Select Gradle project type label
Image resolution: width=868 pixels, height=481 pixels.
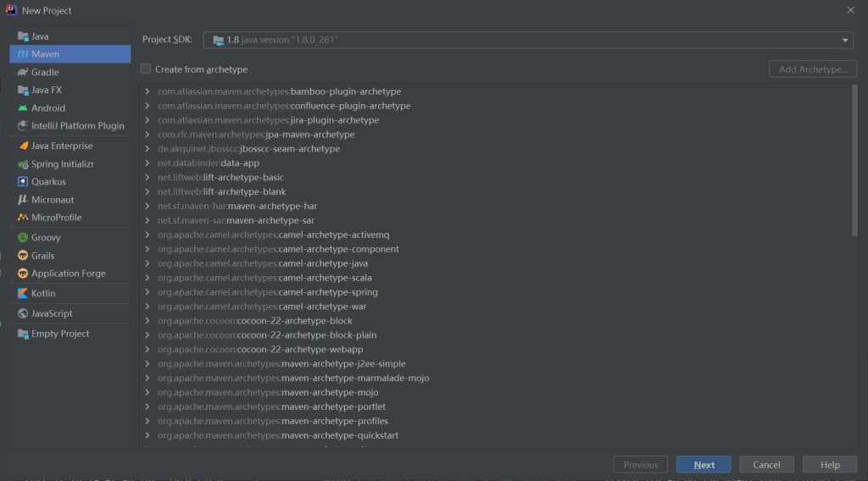click(x=45, y=73)
